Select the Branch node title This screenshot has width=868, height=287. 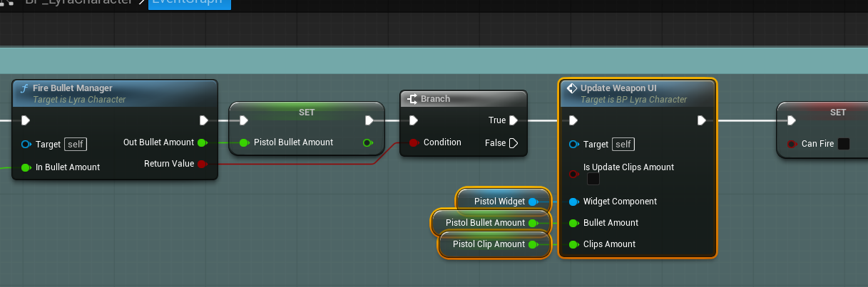click(x=435, y=99)
